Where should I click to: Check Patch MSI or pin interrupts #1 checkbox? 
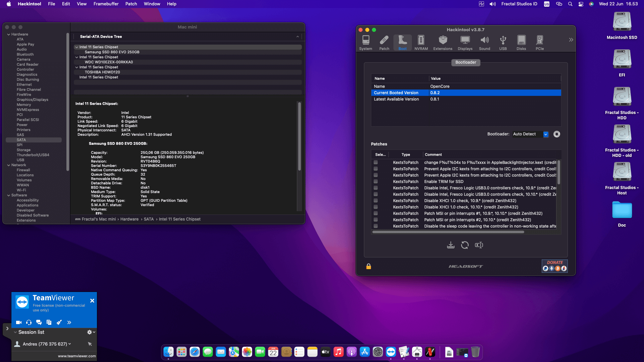376,214
